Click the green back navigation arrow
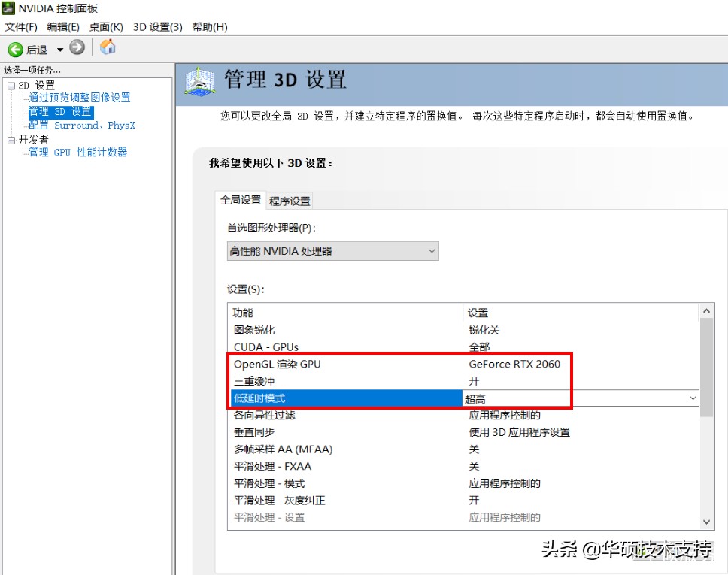This screenshot has height=575, width=728. point(15,46)
